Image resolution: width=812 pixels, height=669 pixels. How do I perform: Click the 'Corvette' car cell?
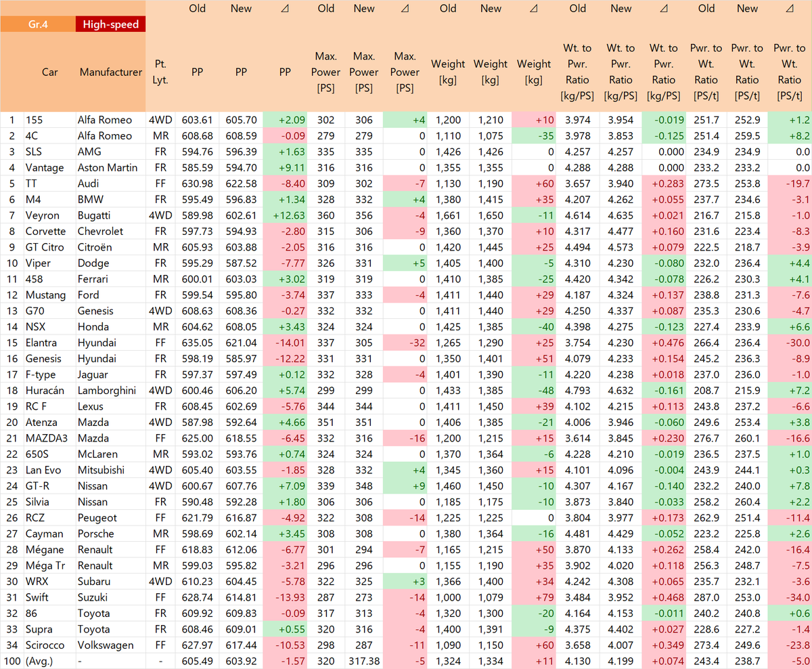click(x=50, y=231)
